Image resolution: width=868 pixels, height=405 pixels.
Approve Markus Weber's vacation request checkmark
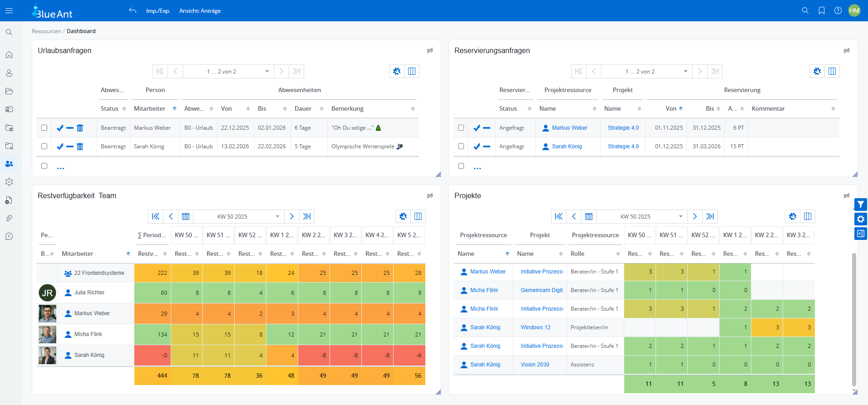(60, 128)
